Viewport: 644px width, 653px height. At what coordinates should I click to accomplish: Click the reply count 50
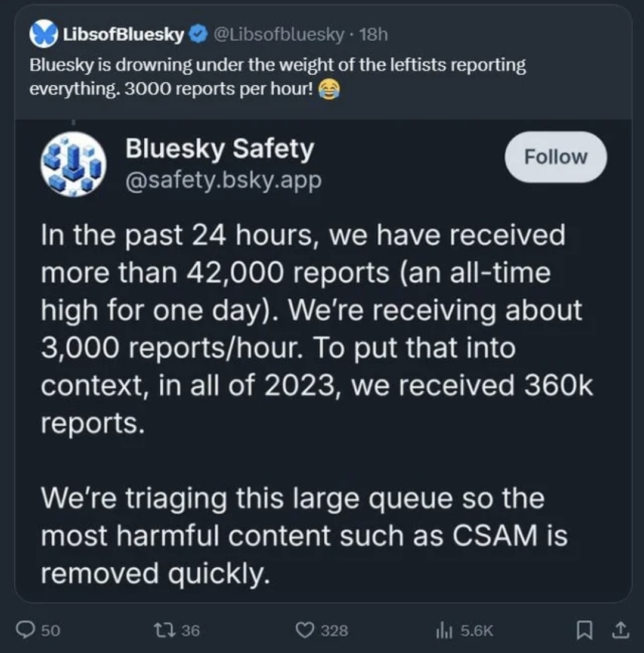tap(51, 630)
